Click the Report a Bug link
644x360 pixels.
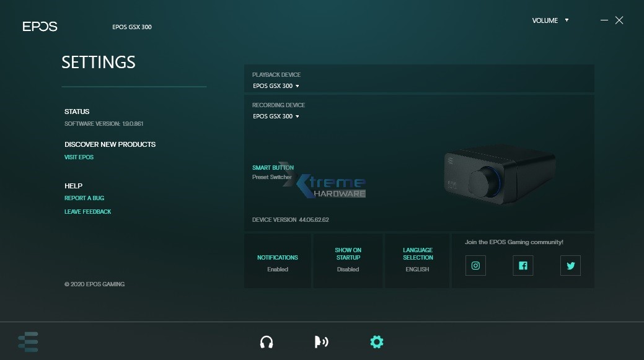(x=84, y=198)
